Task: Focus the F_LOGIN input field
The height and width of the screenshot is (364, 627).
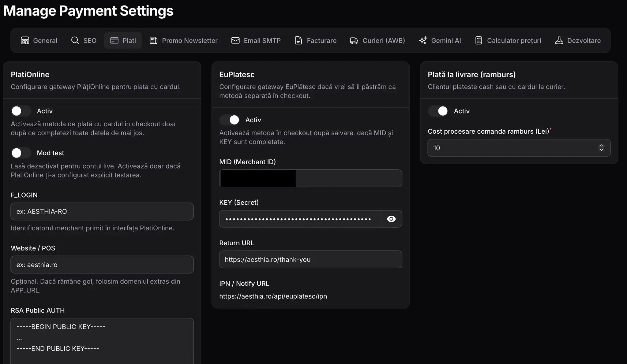Action: (x=102, y=212)
